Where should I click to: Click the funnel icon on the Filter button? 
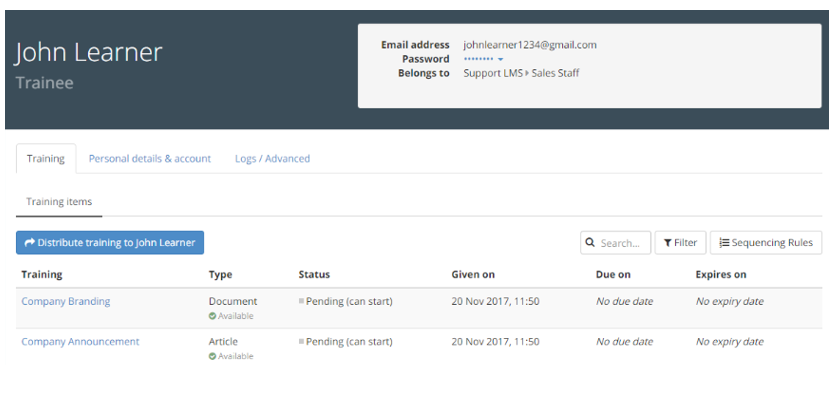click(x=667, y=243)
